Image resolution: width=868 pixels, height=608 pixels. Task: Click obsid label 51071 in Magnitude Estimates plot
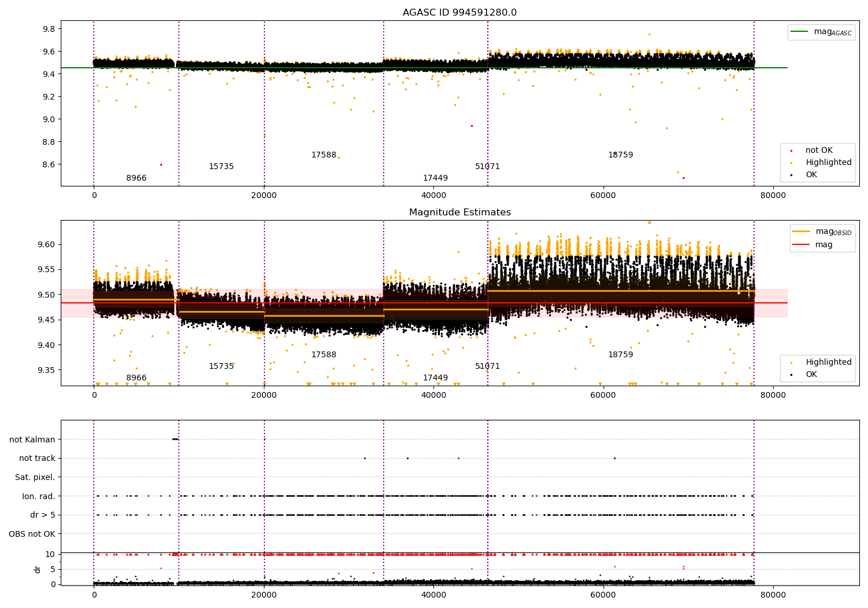pos(488,367)
